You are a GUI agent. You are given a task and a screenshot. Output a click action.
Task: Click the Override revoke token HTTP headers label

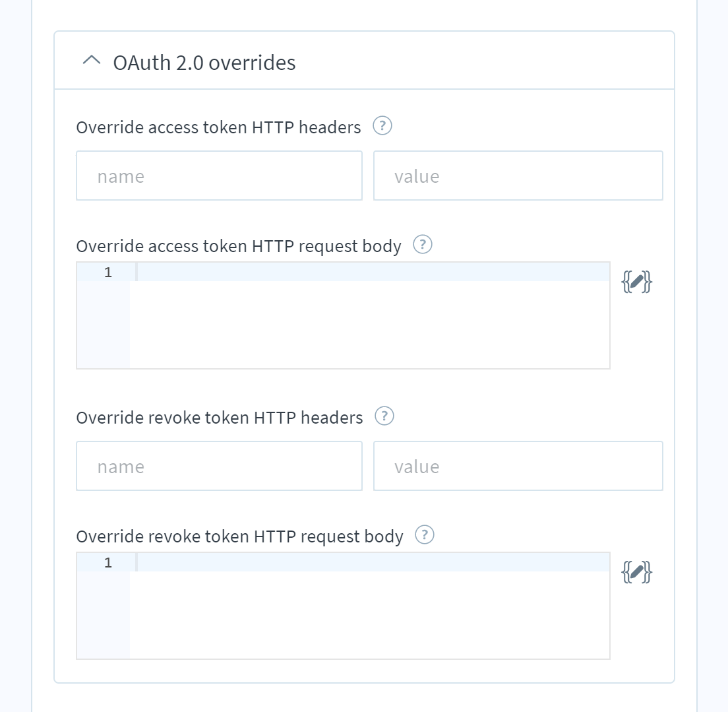pos(219,418)
